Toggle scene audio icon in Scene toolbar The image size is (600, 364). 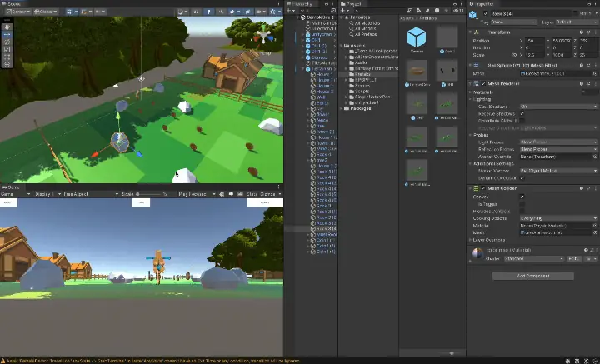221,12
